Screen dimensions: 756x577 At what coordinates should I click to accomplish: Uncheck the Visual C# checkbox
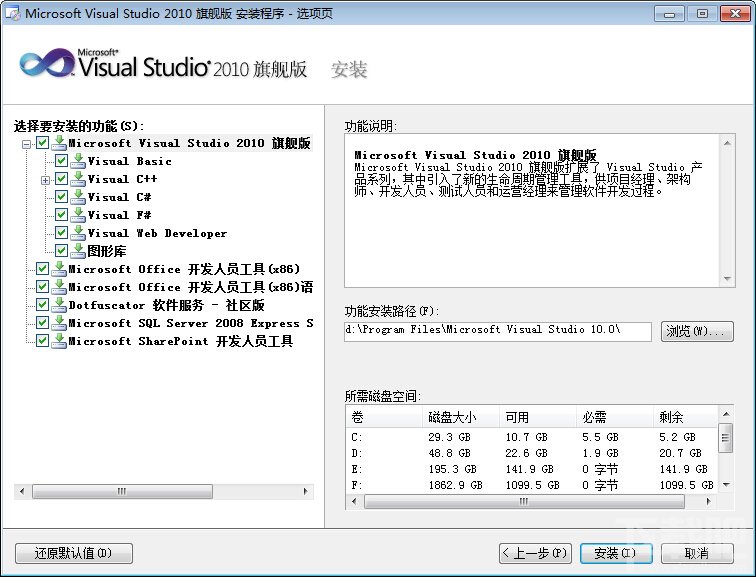61,197
